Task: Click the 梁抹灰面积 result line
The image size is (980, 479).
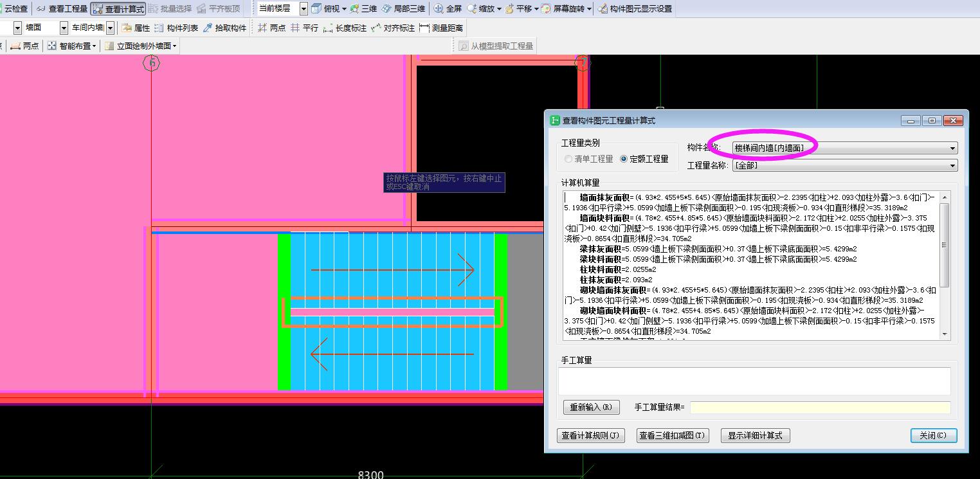Action: point(718,249)
